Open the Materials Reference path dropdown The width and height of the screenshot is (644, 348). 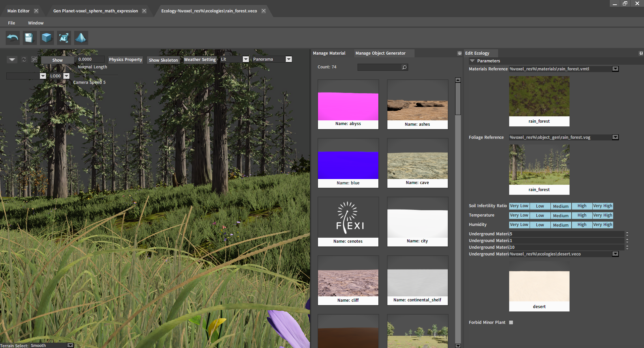click(x=615, y=69)
